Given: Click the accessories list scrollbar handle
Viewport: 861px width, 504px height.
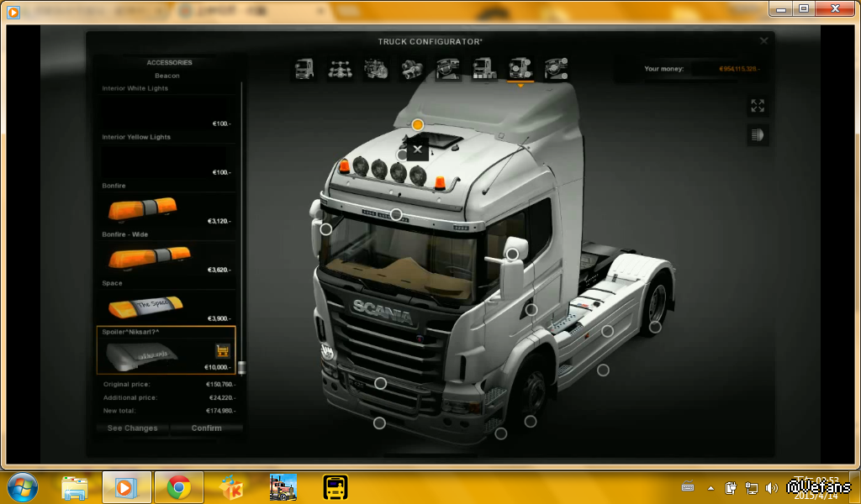Looking at the screenshot, I should (x=242, y=367).
